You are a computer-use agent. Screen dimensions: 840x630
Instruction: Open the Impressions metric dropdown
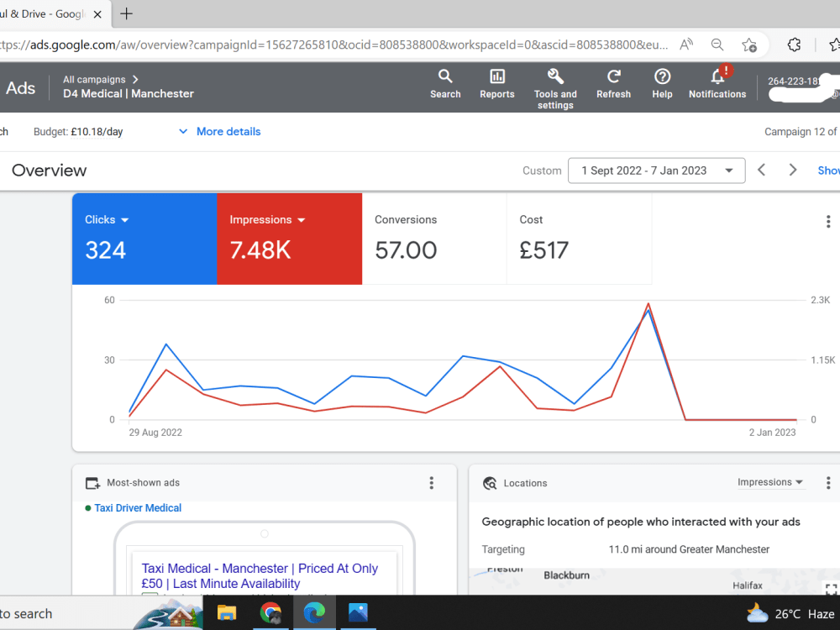pos(267,219)
